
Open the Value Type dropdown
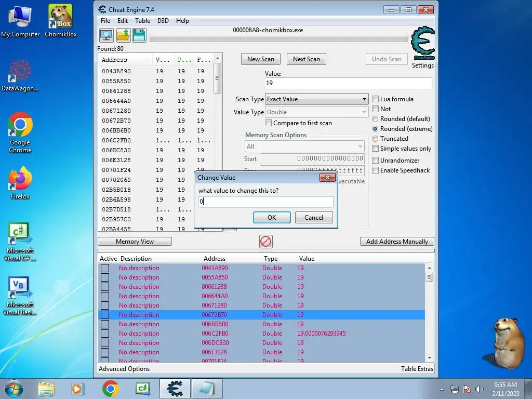point(316,112)
